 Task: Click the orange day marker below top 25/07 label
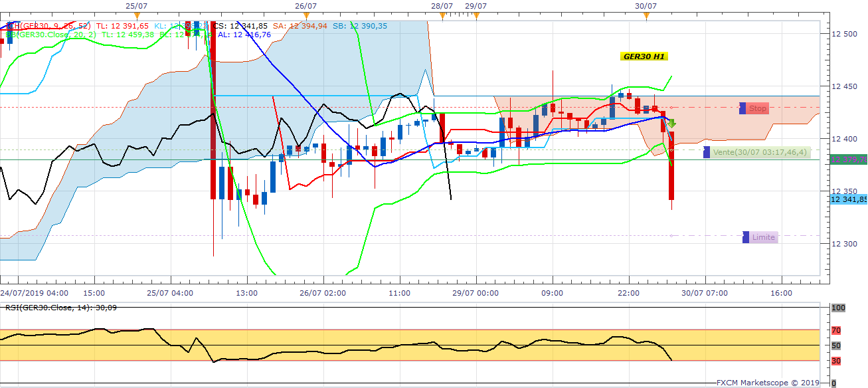[137, 15]
